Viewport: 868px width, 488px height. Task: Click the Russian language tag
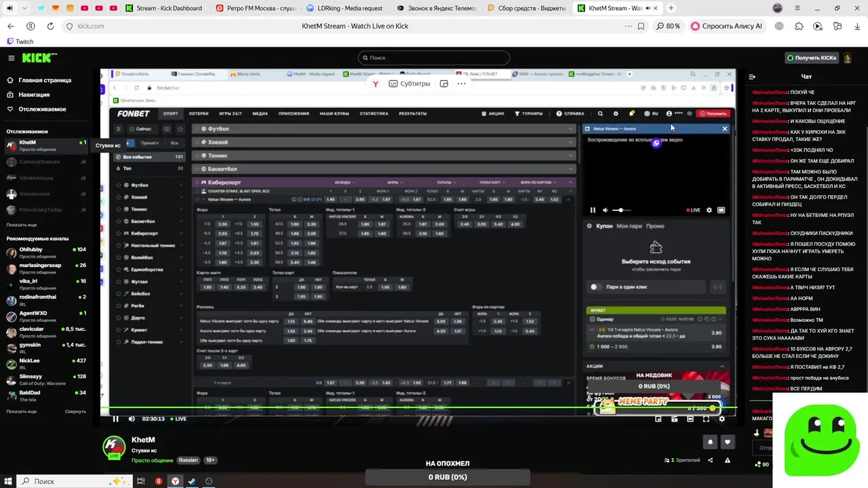188,460
